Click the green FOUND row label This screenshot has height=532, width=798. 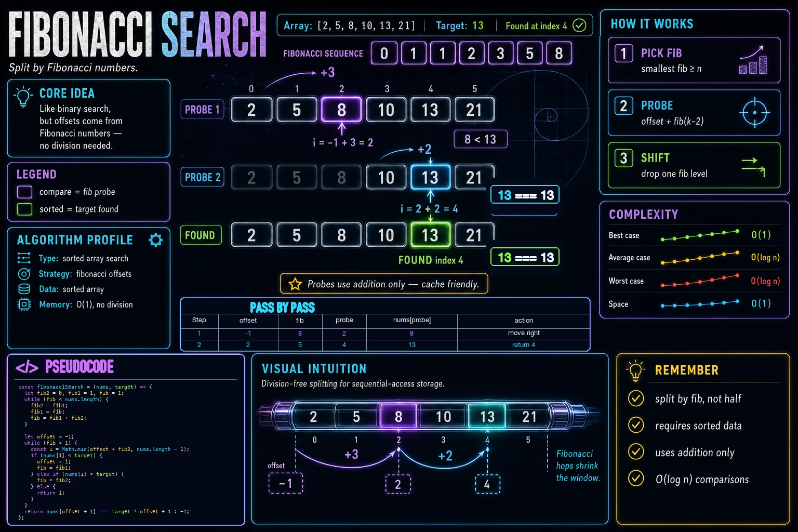(201, 235)
